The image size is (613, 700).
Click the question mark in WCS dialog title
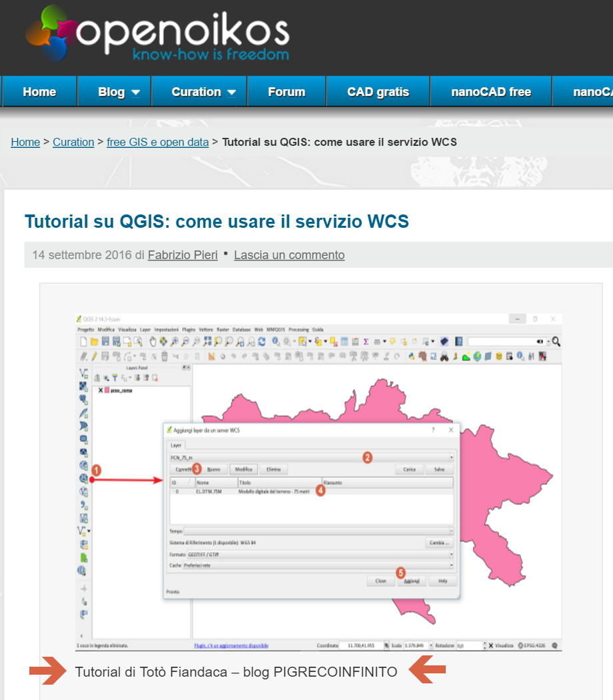pyautogui.click(x=433, y=430)
